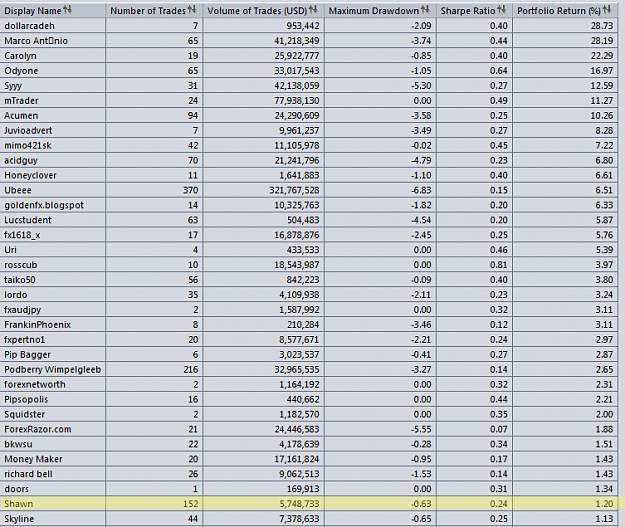
Task: Click the Number of Trades column header
Action: pos(154,10)
